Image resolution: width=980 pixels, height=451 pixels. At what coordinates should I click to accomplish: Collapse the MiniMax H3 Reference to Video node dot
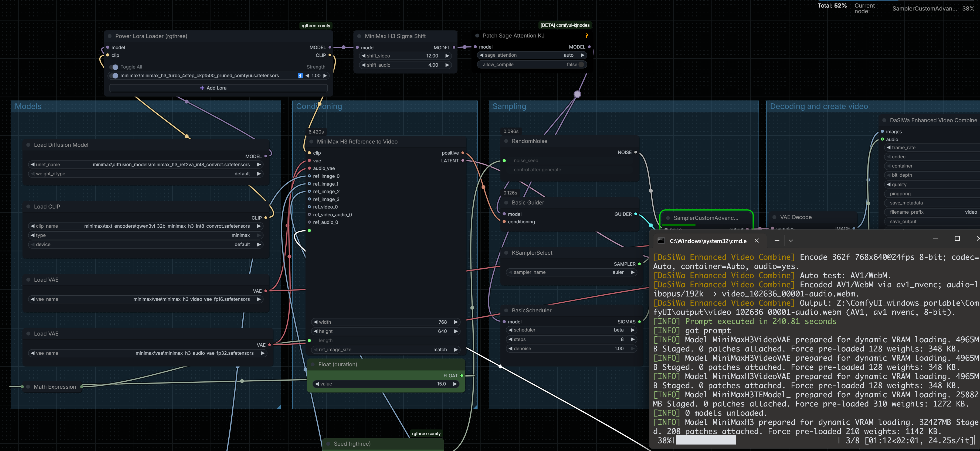(311, 141)
